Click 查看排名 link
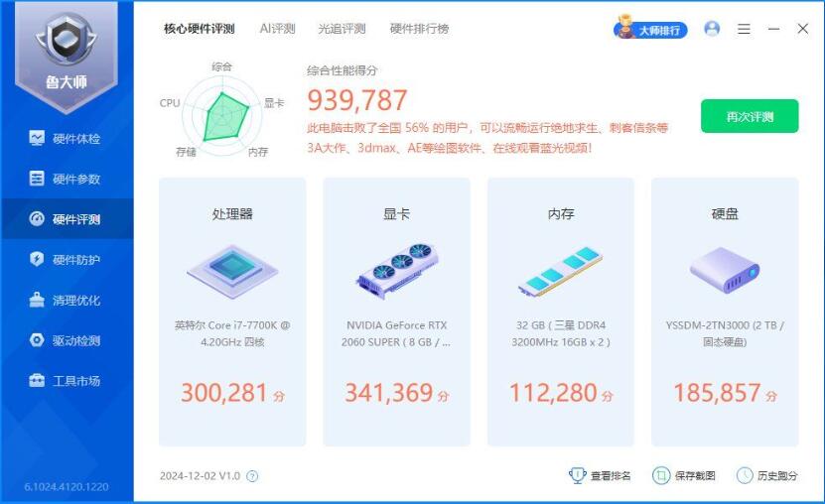 (x=611, y=476)
